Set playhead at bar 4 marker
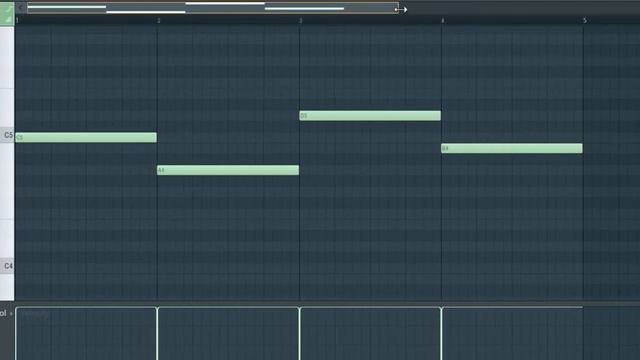This screenshot has width=640, height=360. (x=442, y=20)
